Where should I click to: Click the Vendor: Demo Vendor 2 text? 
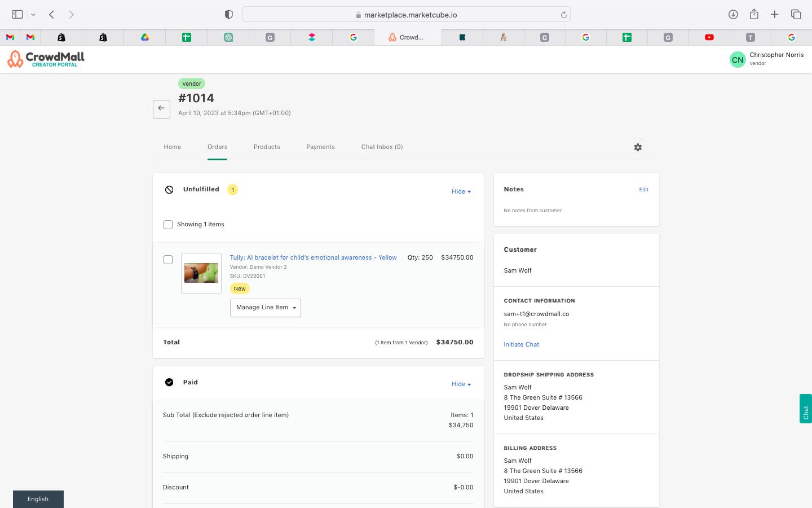[x=258, y=267]
